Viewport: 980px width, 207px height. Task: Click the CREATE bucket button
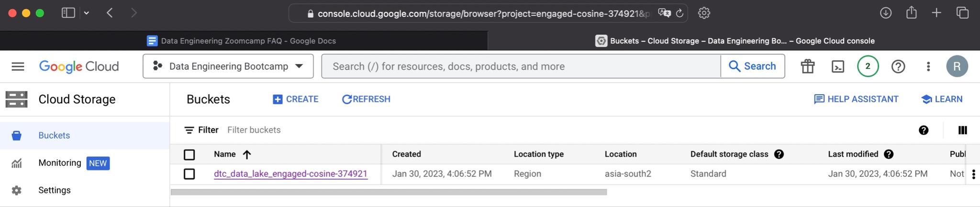click(x=296, y=99)
